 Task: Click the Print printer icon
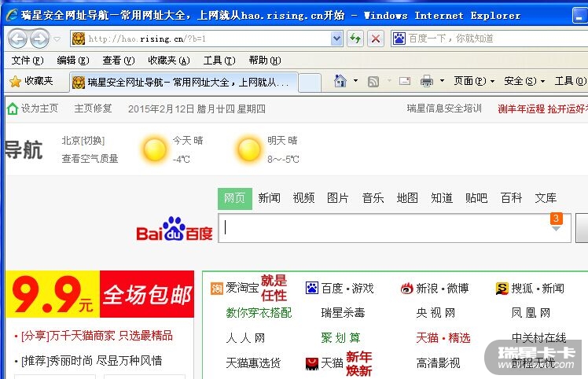click(x=427, y=81)
